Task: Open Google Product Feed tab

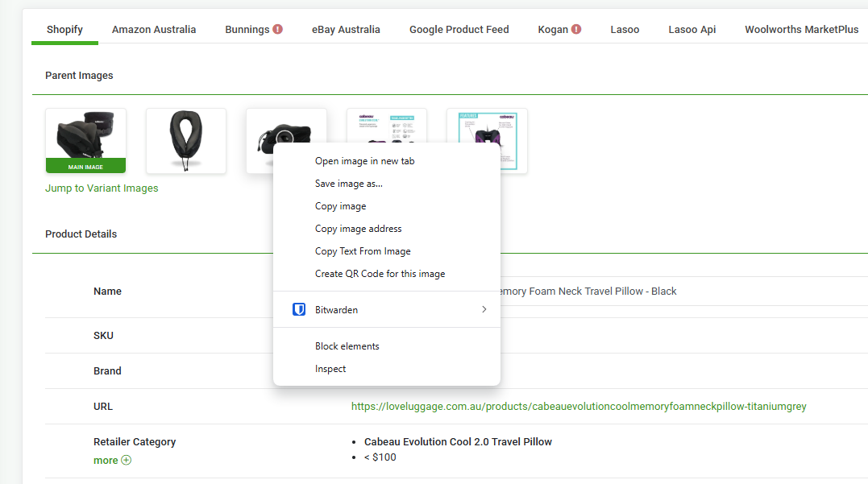Action: click(459, 29)
